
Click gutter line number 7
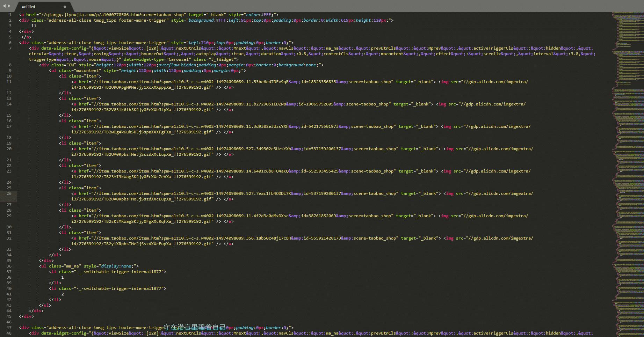(x=10, y=48)
